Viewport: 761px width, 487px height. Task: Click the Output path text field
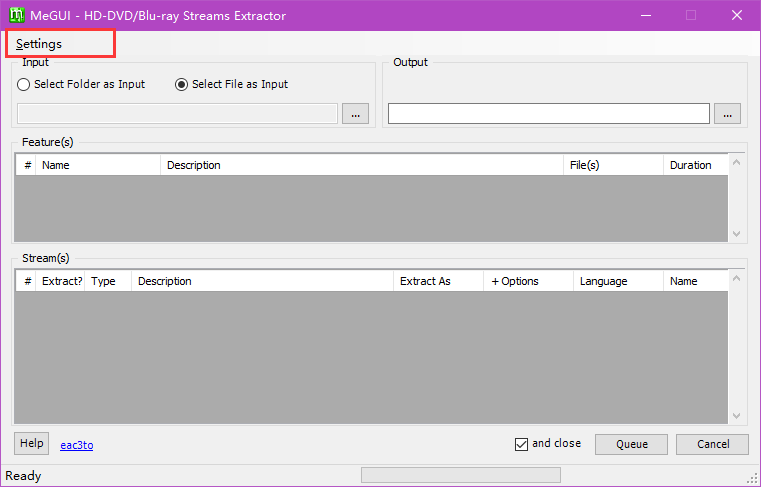548,114
